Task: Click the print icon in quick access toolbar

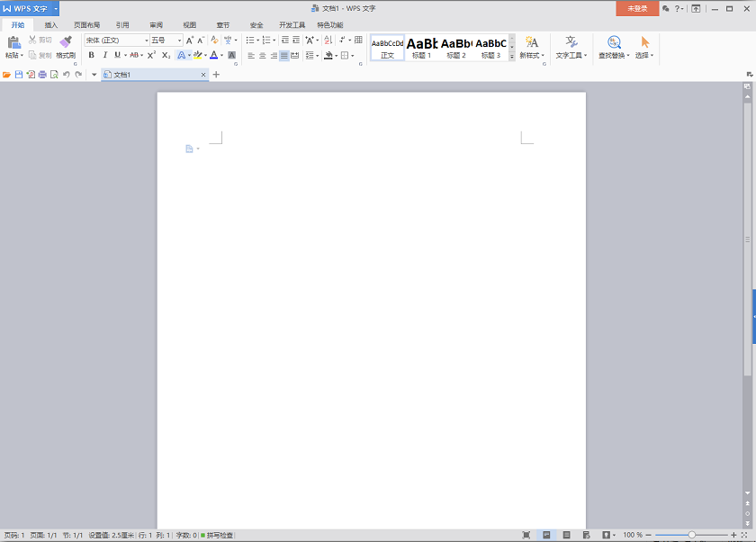Action: (x=42, y=75)
